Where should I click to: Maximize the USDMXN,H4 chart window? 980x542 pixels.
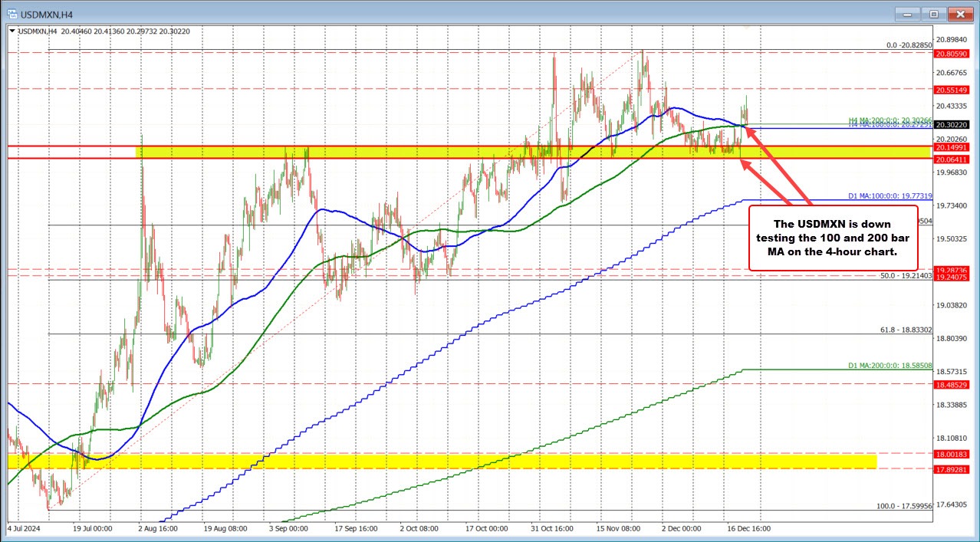tap(934, 14)
